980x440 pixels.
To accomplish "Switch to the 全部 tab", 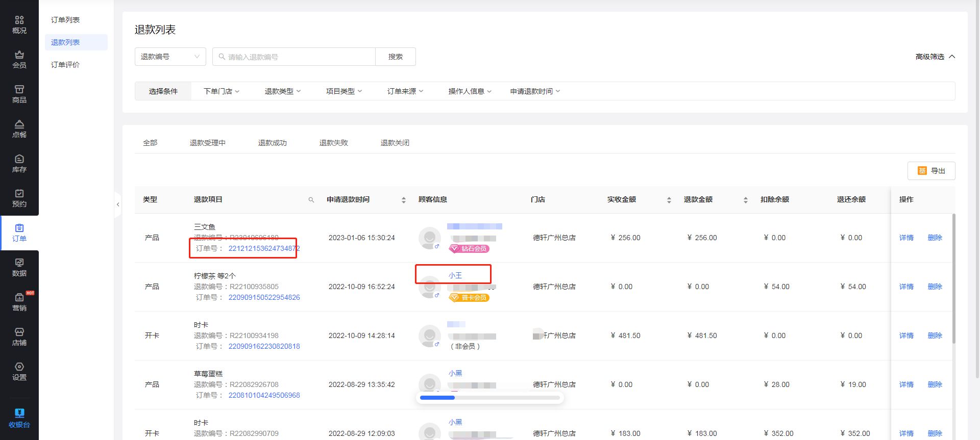I will 150,143.
